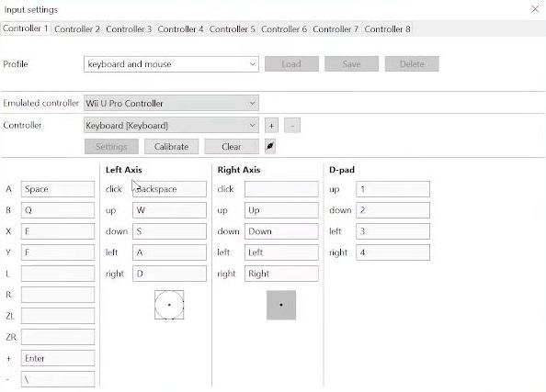The image size is (546, 392).
Task: Select the Controller 8 tab
Action: point(387,29)
